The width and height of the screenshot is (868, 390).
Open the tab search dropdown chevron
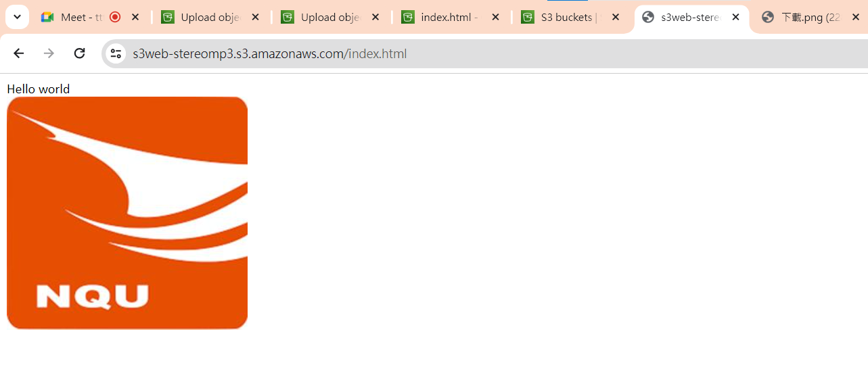point(17,17)
